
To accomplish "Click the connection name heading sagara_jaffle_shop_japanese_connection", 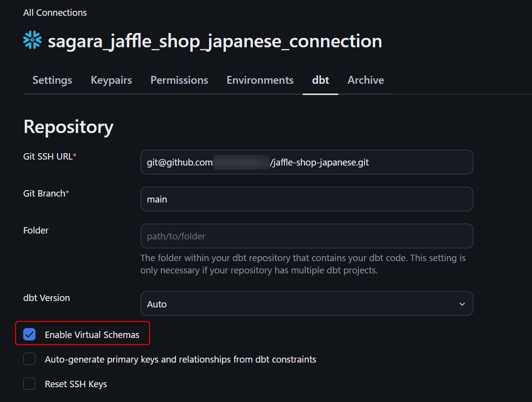I will (215, 41).
